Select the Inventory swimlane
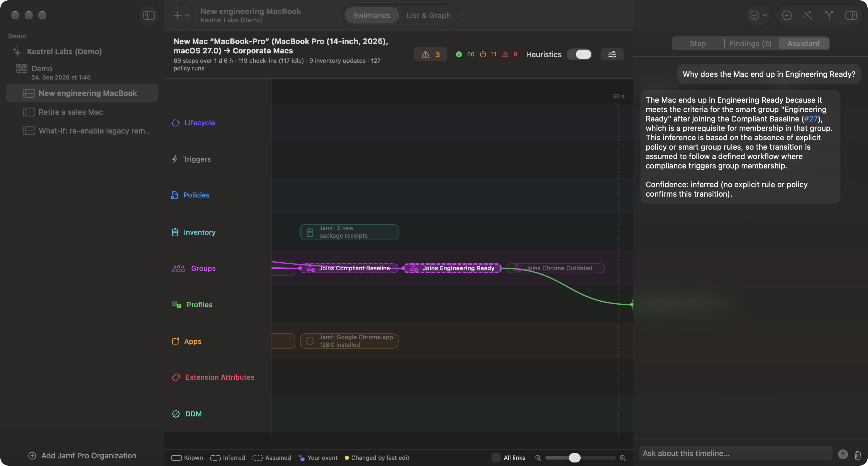The image size is (868, 466). [194, 232]
